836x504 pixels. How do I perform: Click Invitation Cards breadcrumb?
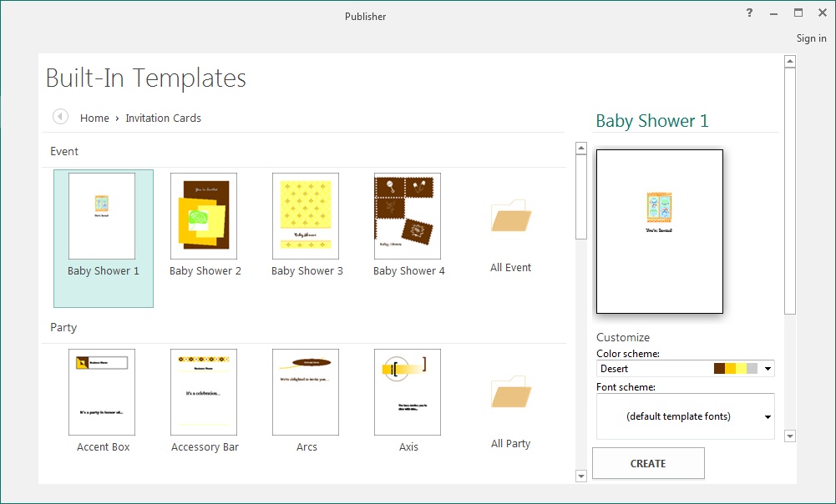tap(163, 118)
